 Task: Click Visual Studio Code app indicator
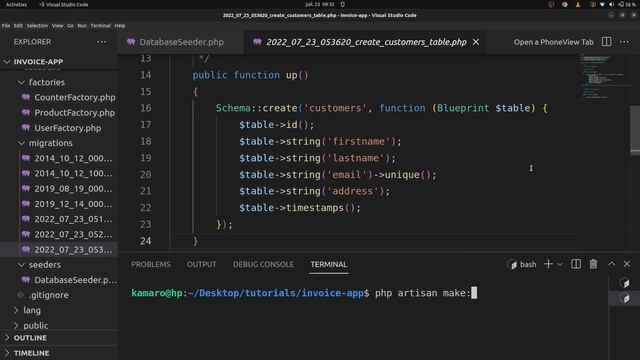64,4
